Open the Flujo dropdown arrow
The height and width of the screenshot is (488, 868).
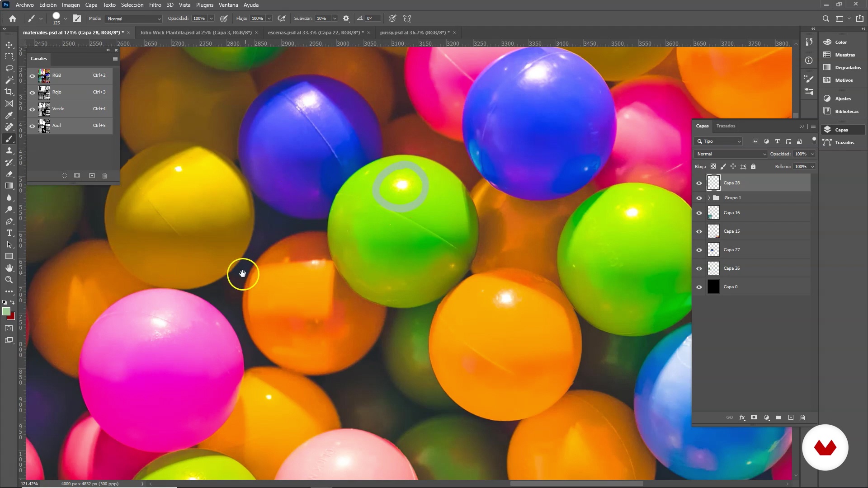pyautogui.click(x=269, y=19)
